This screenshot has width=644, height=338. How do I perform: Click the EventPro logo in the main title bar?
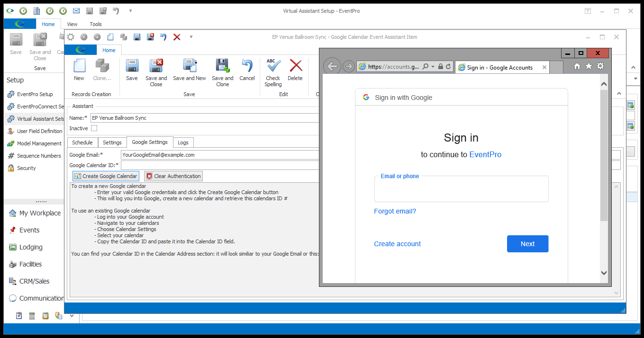click(9, 10)
